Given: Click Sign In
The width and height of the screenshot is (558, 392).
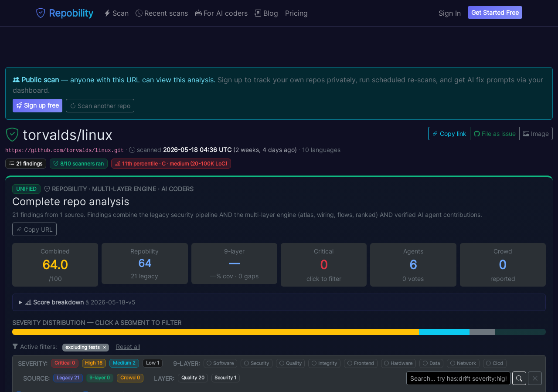Looking at the screenshot, I should pos(449,13).
